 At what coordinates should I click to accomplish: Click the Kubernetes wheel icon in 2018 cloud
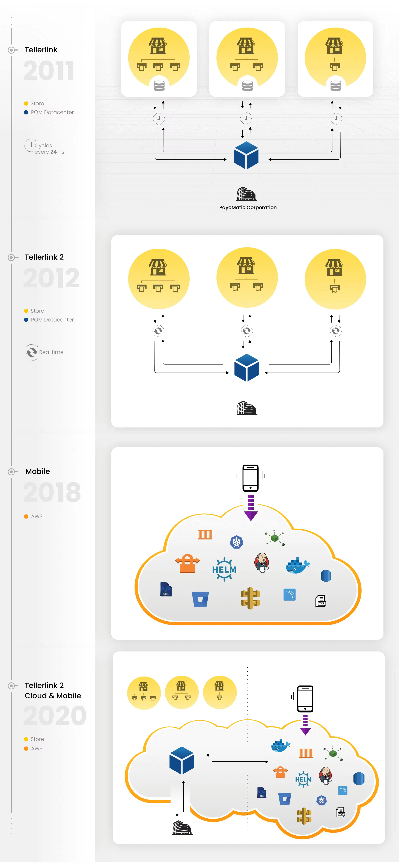coord(236,542)
